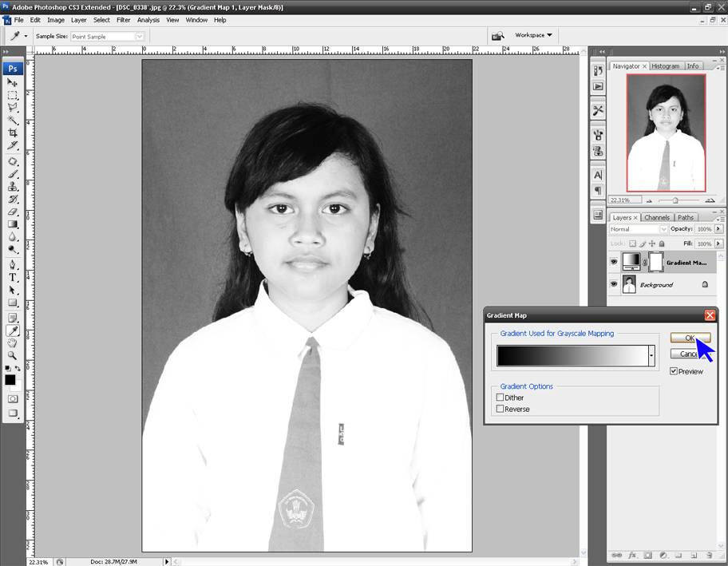
Task: Select the Horizontal Type tool
Action: pyautogui.click(x=13, y=277)
